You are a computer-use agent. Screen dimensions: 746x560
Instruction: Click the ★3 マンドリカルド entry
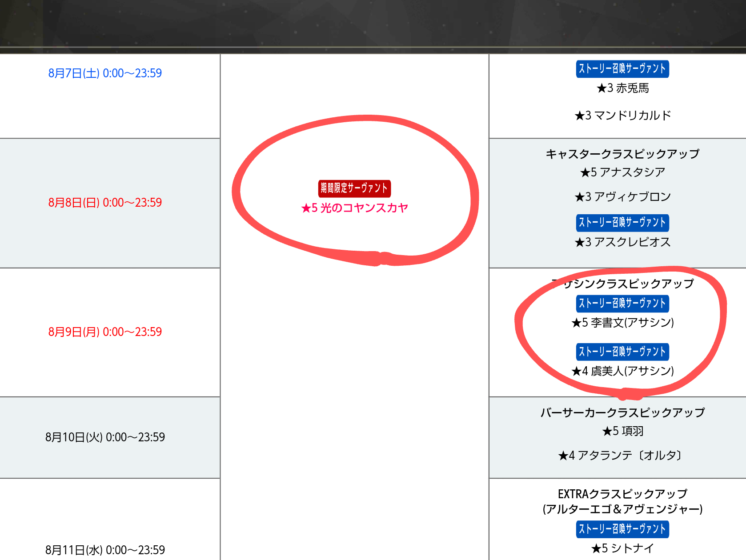tap(622, 116)
